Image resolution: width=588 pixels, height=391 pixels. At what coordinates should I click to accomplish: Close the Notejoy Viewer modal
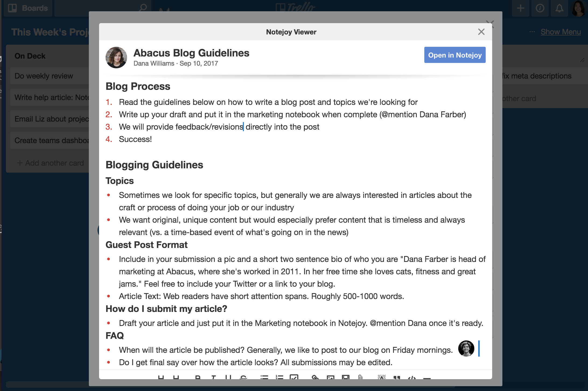pos(481,32)
